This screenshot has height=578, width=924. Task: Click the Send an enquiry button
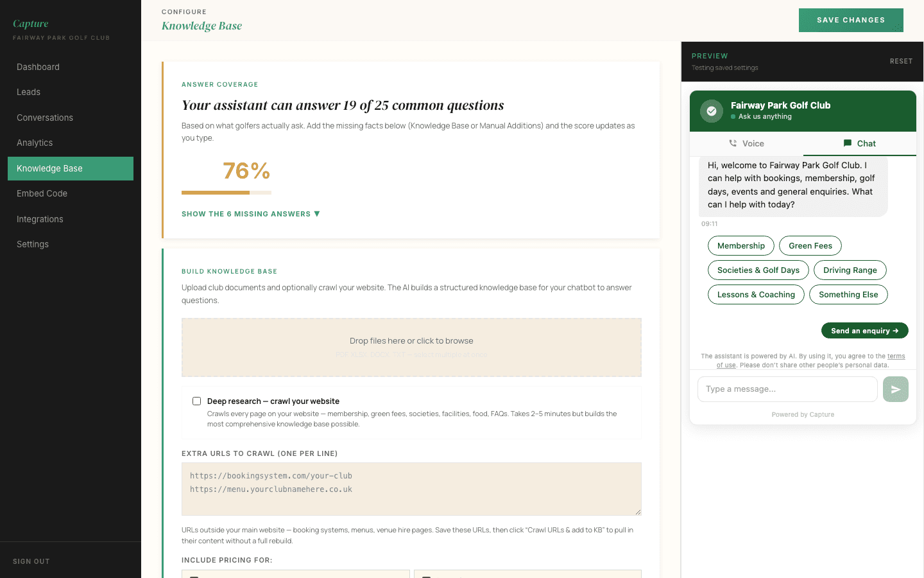tap(865, 331)
